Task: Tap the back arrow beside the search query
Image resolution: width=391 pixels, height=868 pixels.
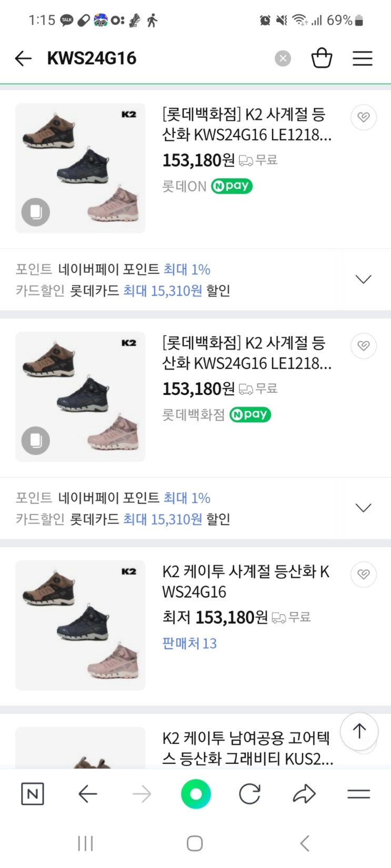Action: point(23,58)
